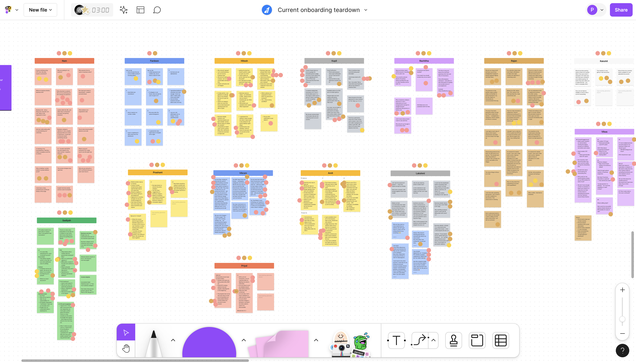
Task: Expand the marker options chevron
Action: click(173, 340)
